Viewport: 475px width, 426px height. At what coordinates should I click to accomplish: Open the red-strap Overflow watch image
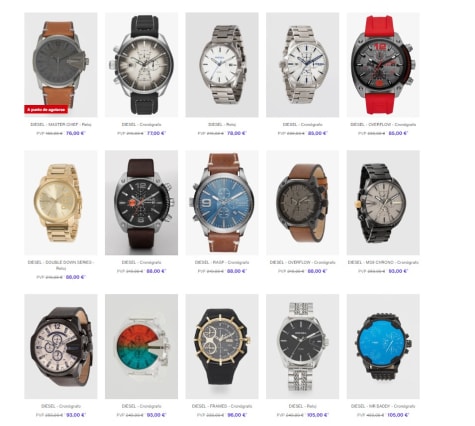pyautogui.click(x=383, y=65)
